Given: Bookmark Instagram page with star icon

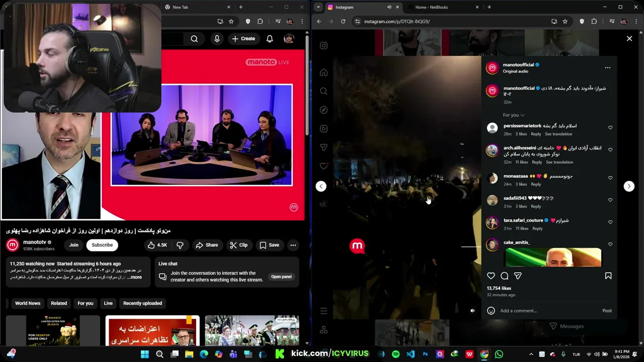Looking at the screenshot, I should [565, 22].
